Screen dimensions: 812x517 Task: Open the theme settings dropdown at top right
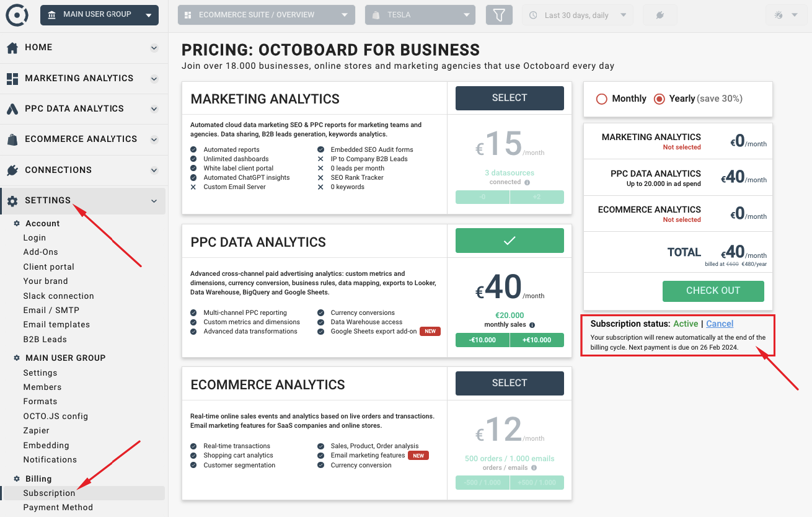pos(785,15)
